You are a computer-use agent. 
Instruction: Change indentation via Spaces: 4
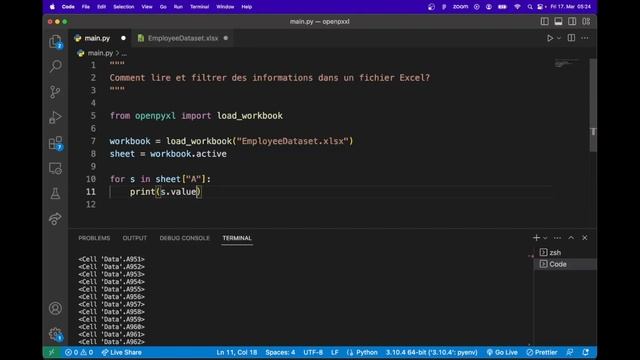[280, 352]
